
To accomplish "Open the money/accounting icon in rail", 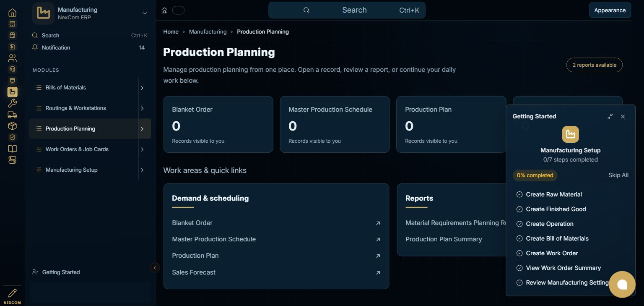I will click(x=12, y=47).
